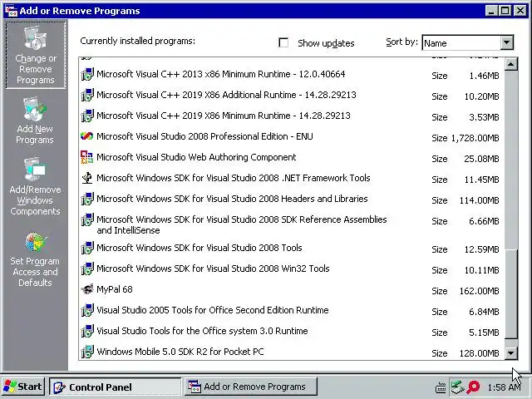Click the program list scroll up arrow
Viewport: 532px width, 399px height.
pyautogui.click(x=511, y=64)
